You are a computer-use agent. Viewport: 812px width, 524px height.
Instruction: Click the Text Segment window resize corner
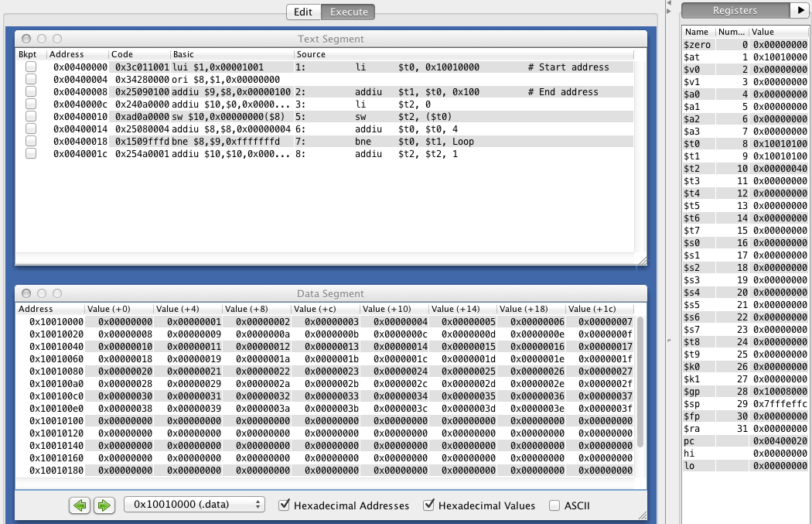(642, 261)
